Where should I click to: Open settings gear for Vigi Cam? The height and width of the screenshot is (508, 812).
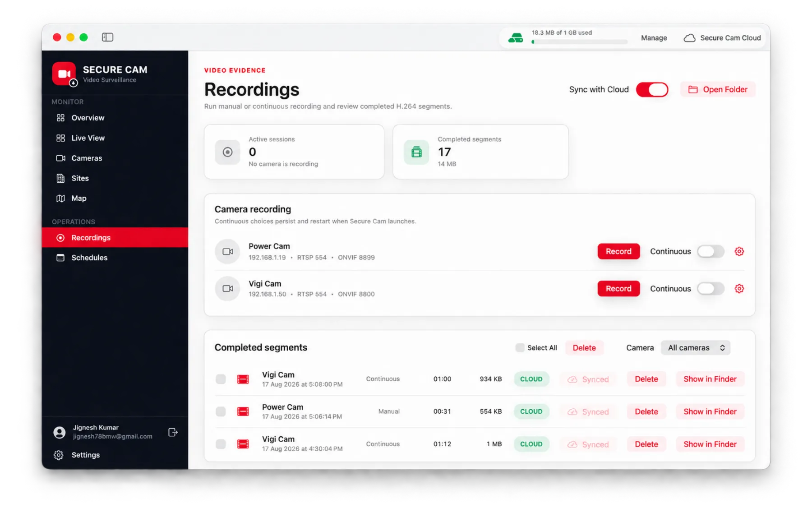739,289
